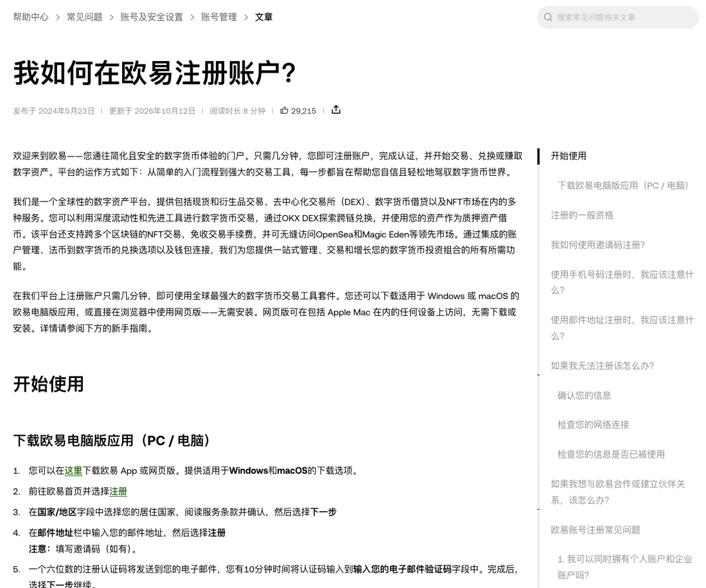
Task: Click 阅读时长 8 分钟 text
Action: pyautogui.click(x=237, y=111)
